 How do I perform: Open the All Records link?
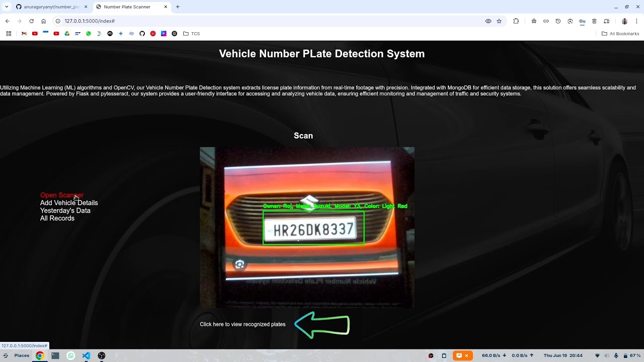click(x=57, y=218)
